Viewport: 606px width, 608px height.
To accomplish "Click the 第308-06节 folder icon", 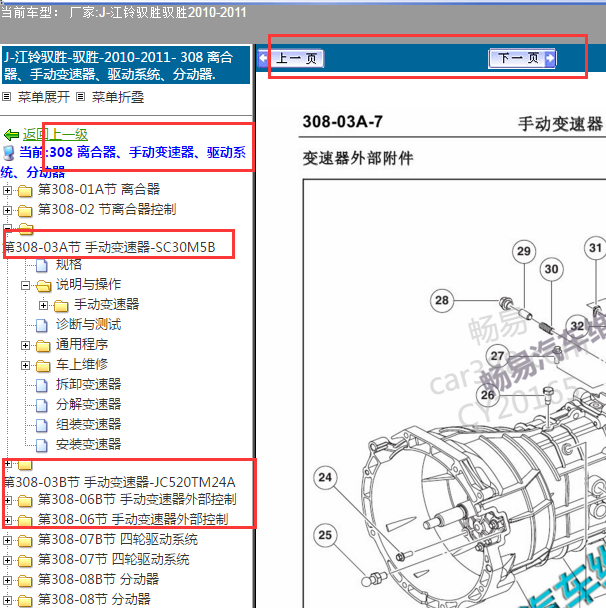I will (x=25, y=520).
